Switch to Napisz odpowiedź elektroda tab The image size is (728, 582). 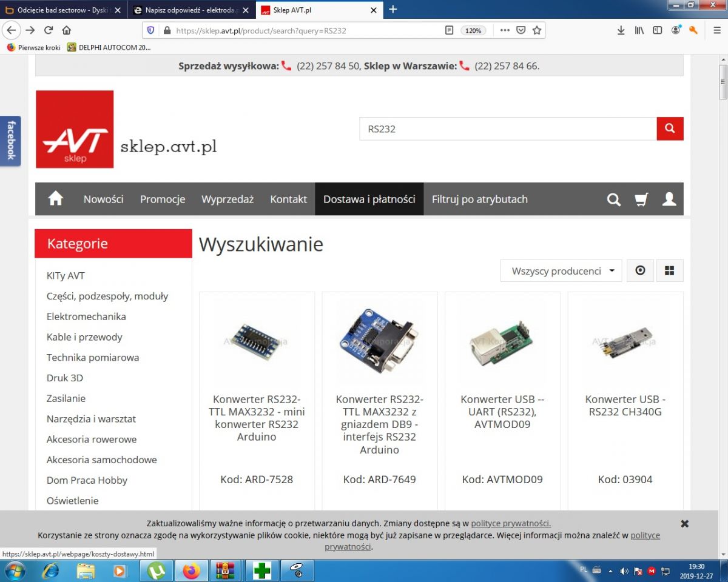click(191, 10)
